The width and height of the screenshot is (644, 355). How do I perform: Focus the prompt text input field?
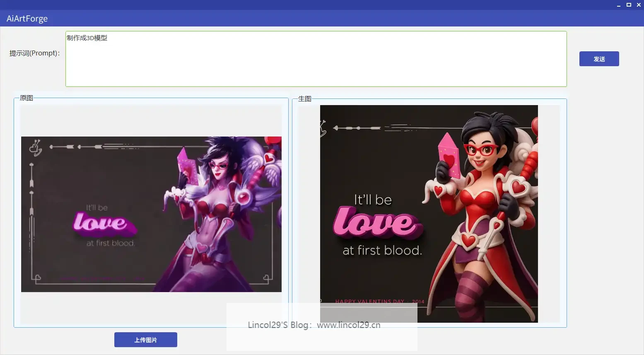coord(316,62)
